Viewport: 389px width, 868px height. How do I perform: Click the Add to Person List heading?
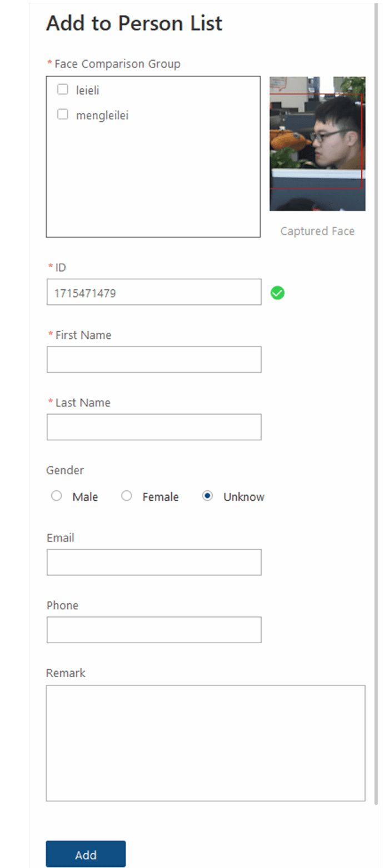pos(134,23)
